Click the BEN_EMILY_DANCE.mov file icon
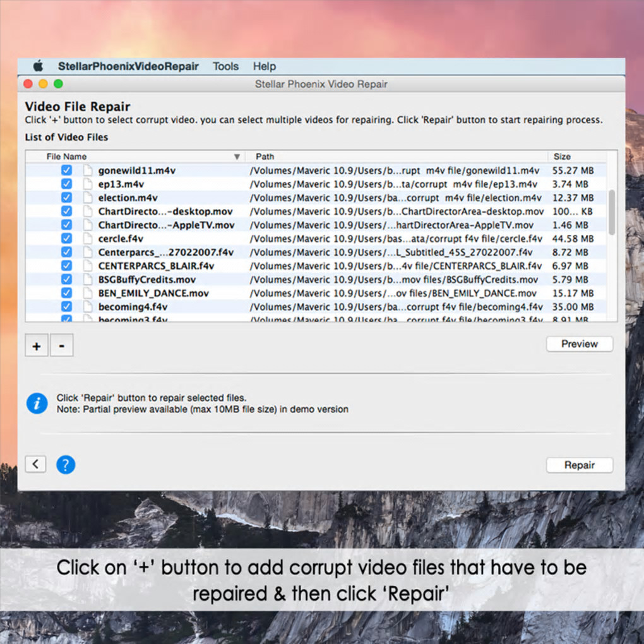Viewport: 644px width, 644px height. tap(88, 293)
